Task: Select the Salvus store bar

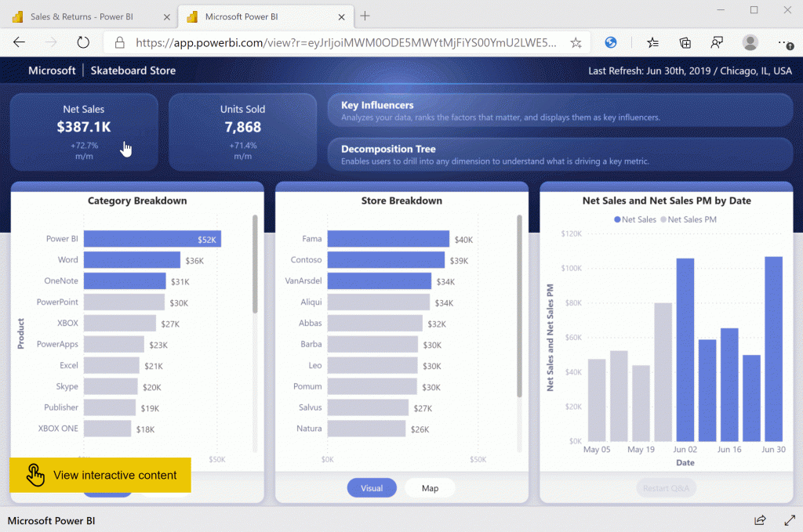Action: coord(369,407)
